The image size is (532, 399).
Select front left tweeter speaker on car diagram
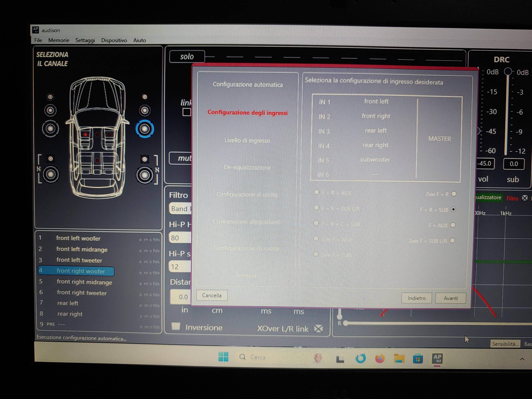[x=50, y=97]
